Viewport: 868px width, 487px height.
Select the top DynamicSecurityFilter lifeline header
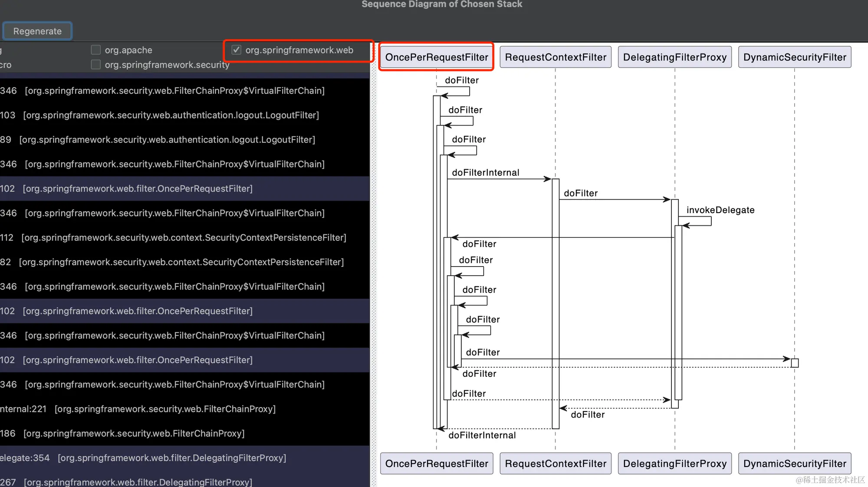795,57
